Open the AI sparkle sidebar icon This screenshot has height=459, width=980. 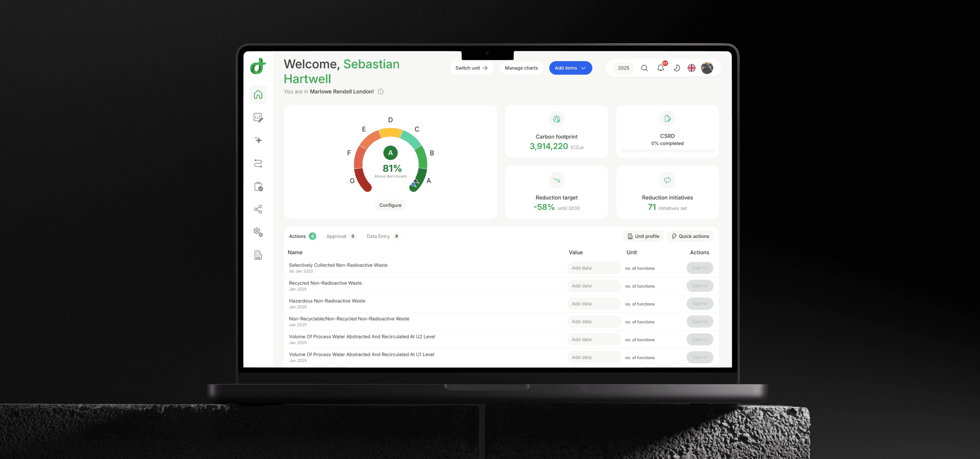pyautogui.click(x=258, y=140)
